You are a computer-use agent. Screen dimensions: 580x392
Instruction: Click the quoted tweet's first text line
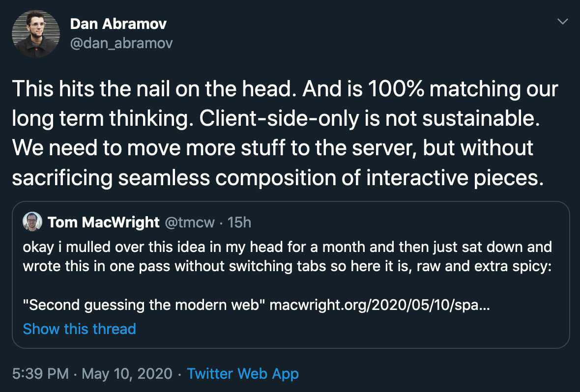(287, 247)
